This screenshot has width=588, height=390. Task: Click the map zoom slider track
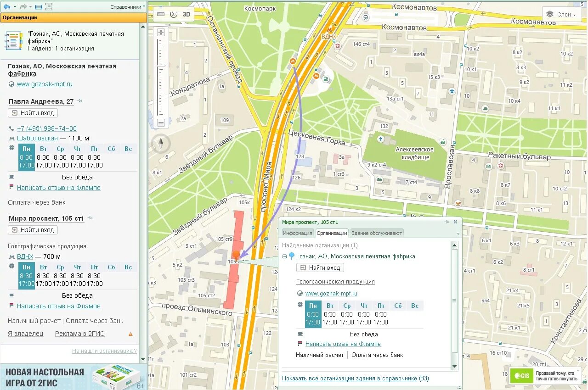[161, 78]
